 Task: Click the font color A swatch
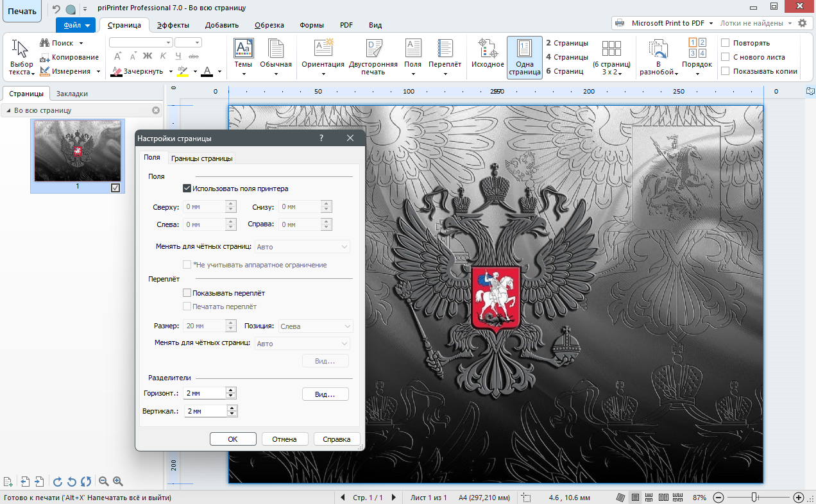pos(207,71)
